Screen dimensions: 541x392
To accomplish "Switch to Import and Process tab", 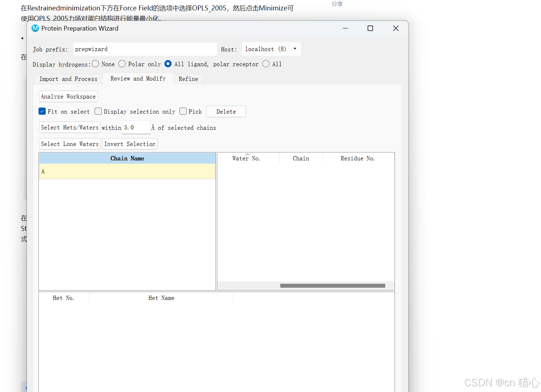I will click(x=68, y=79).
